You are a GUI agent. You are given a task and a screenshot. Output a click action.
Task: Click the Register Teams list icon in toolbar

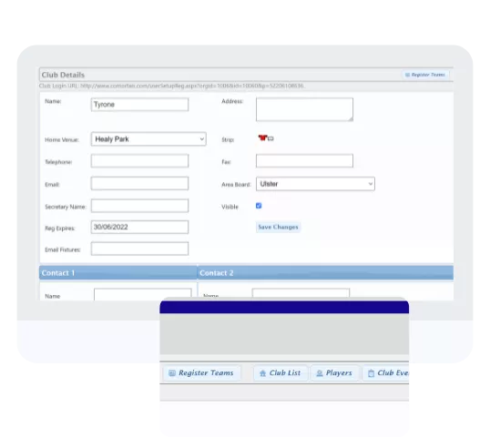(x=172, y=373)
